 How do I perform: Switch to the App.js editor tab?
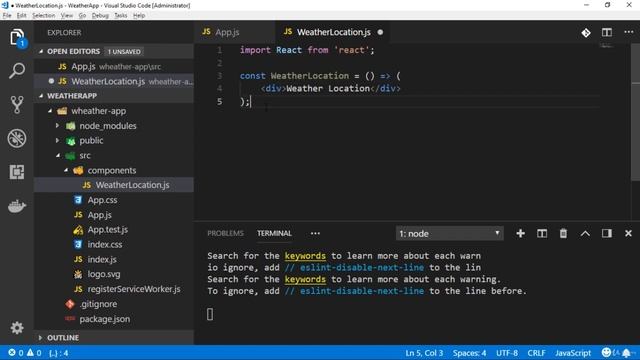[x=235, y=32]
